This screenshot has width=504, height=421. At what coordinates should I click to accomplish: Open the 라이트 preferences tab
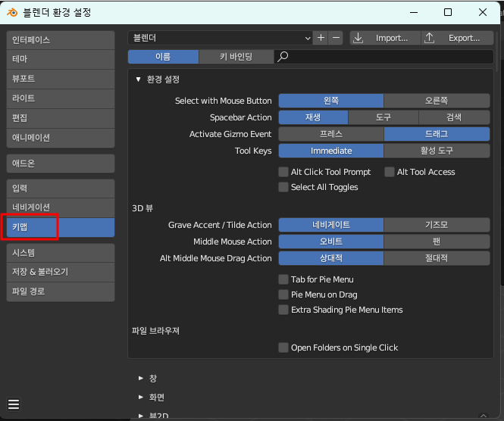tap(61, 98)
